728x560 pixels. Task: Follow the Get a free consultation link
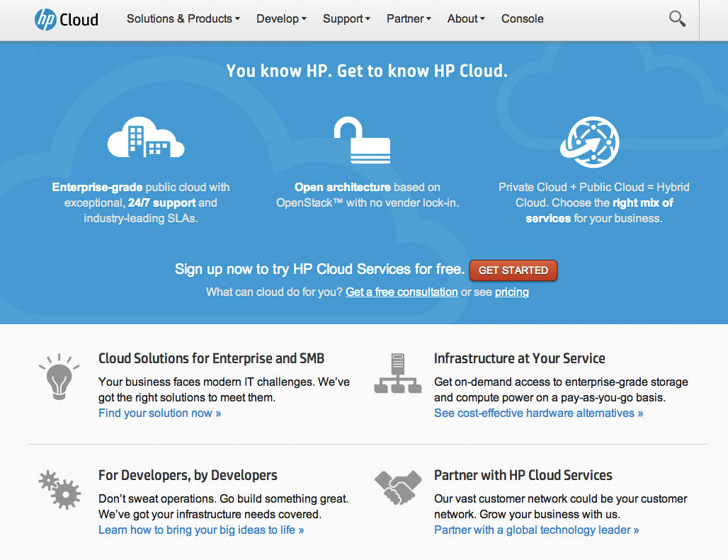click(402, 292)
